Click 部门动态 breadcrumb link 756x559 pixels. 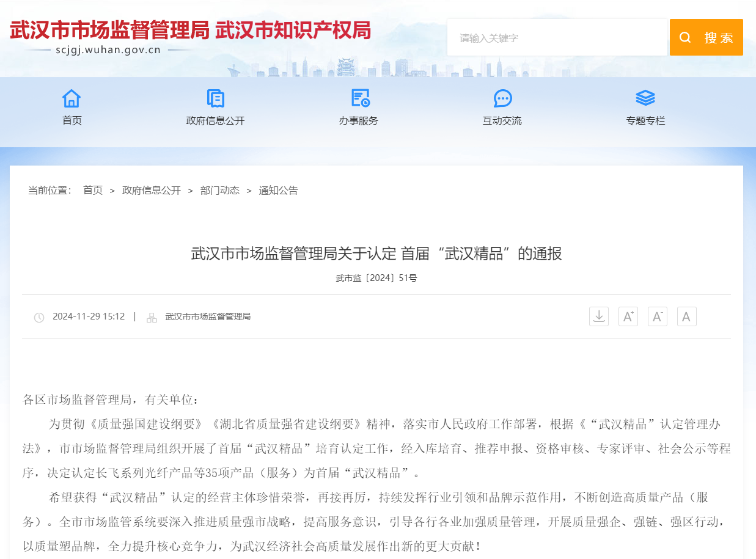coord(220,191)
